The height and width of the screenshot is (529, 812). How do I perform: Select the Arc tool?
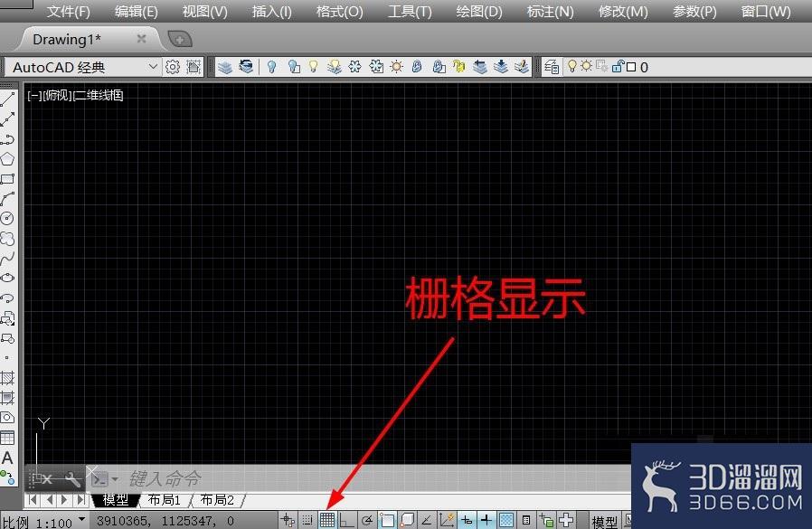(7, 198)
